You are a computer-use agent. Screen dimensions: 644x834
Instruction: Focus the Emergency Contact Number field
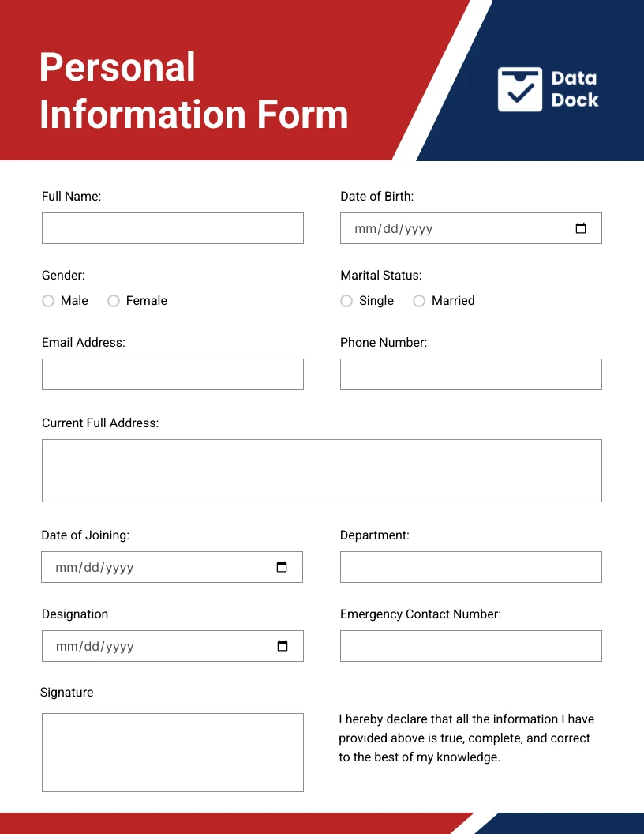pyautogui.click(x=471, y=646)
